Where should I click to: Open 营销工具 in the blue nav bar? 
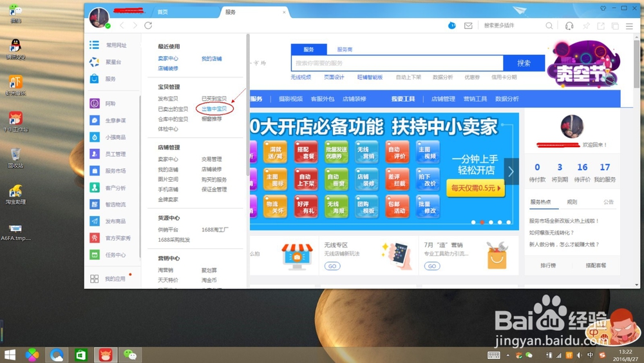pos(475,99)
